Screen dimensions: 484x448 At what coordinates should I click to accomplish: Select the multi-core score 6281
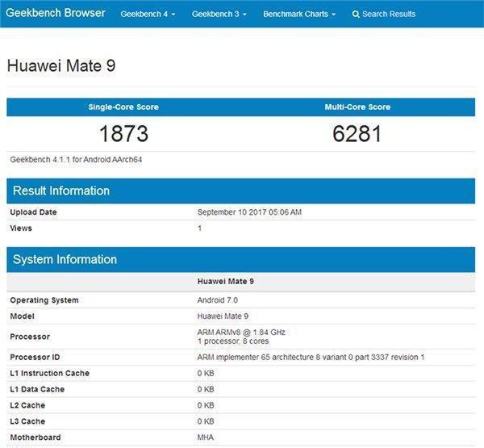point(357,134)
